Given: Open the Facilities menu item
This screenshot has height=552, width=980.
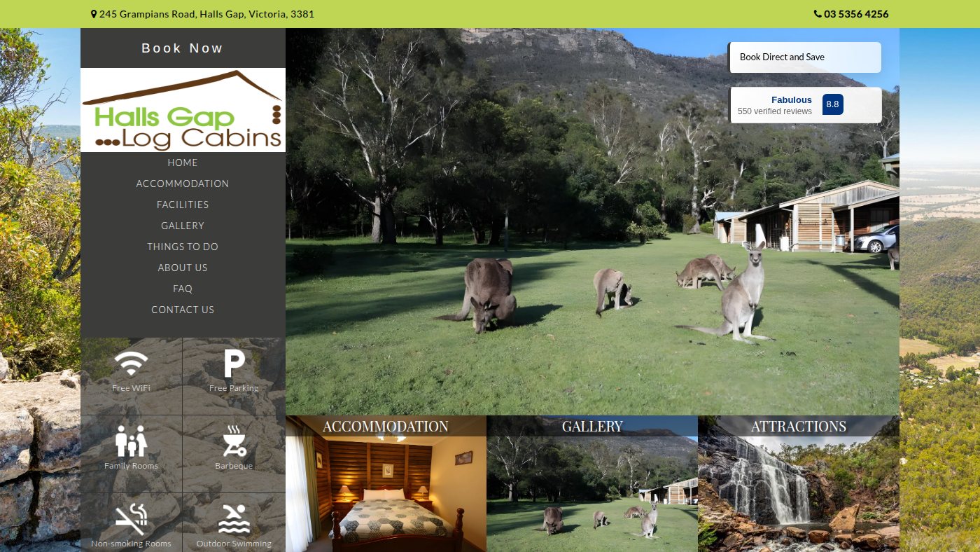Looking at the screenshot, I should 183,205.
